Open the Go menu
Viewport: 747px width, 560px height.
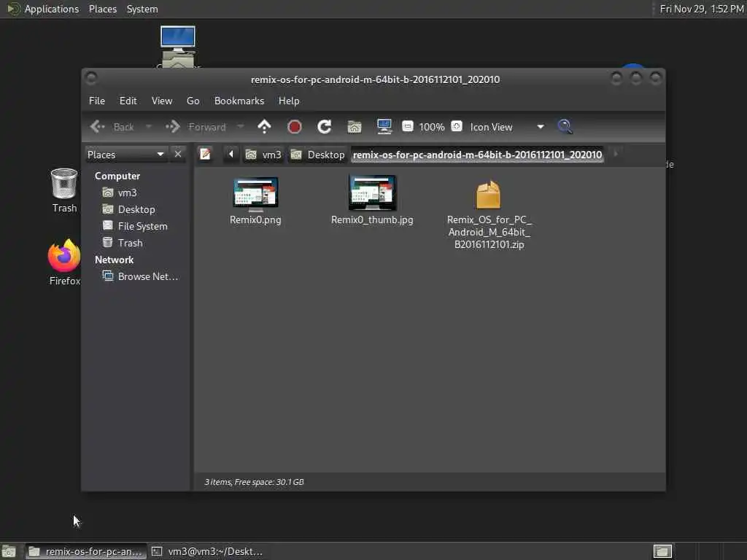[x=193, y=101]
